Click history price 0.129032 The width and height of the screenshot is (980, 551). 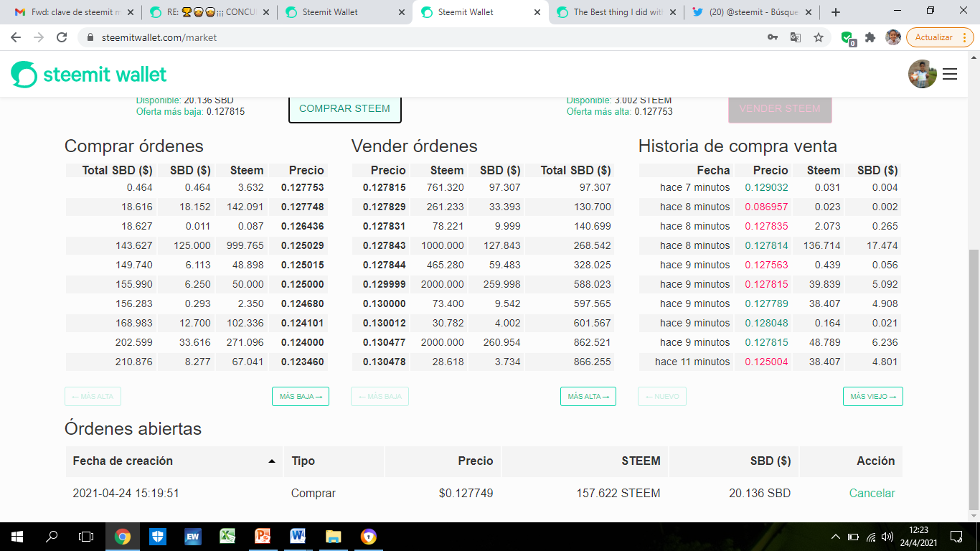(766, 187)
